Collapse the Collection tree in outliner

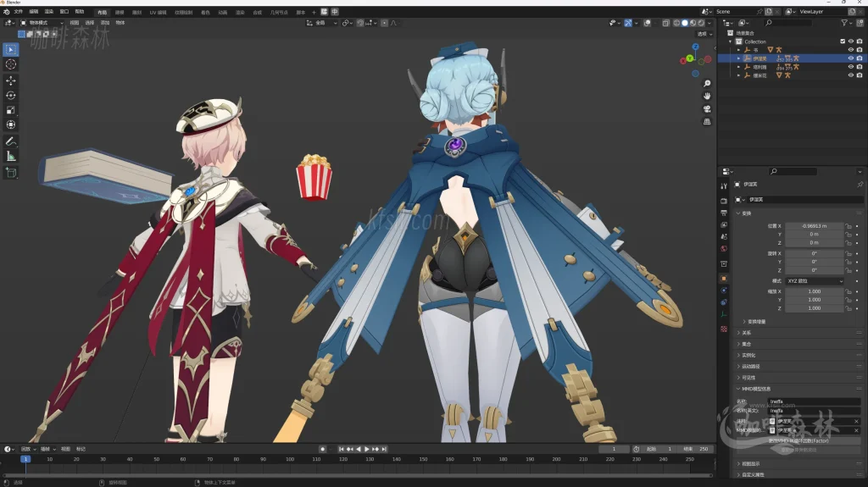point(731,42)
